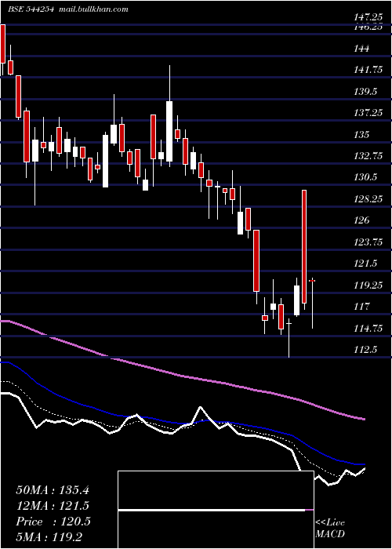392x549 pixels.
Task: Click the 139.5 price axis label
Action: (x=365, y=92)
